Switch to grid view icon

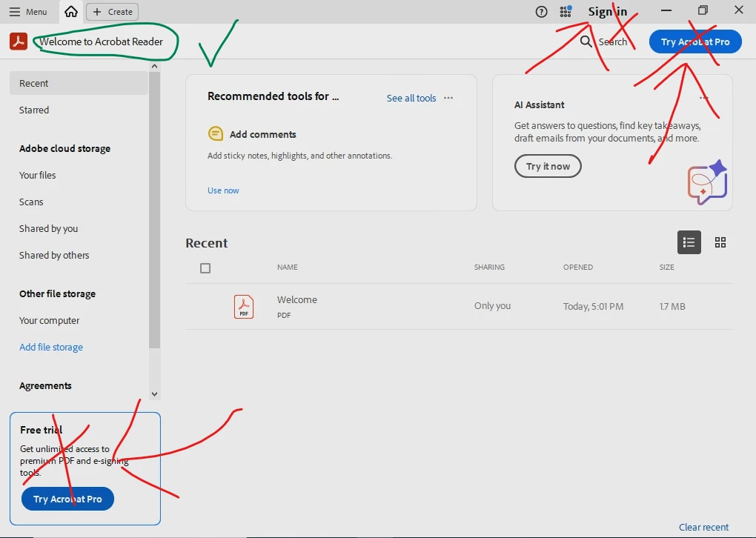[x=720, y=242]
